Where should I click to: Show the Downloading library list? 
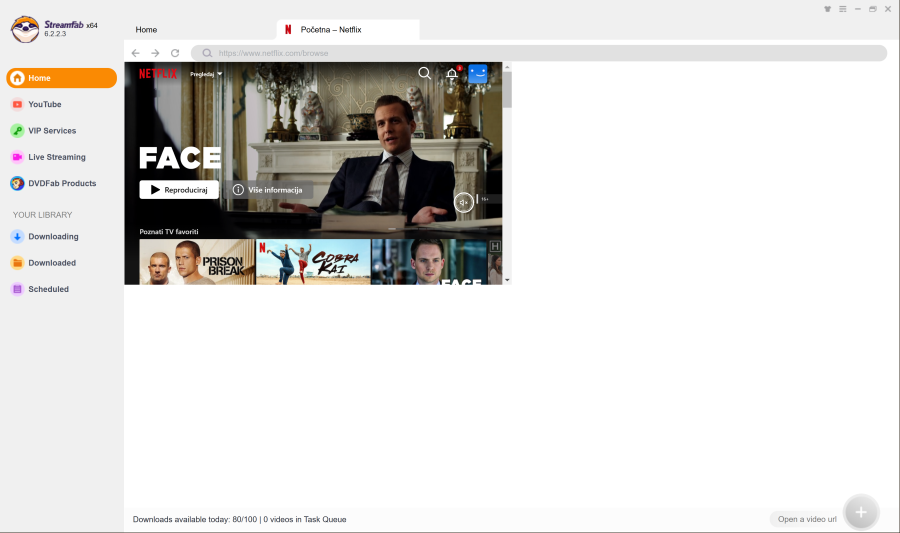[53, 236]
